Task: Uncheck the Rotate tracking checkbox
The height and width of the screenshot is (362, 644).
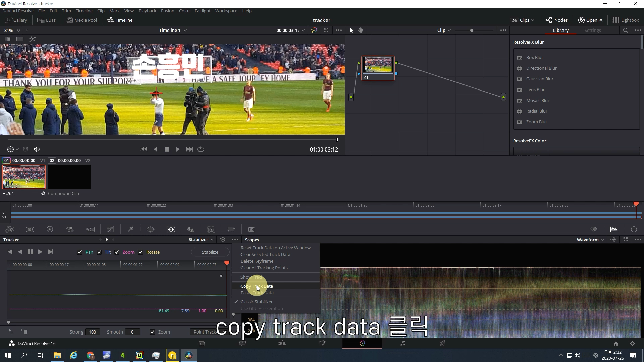Action: [x=141, y=252]
